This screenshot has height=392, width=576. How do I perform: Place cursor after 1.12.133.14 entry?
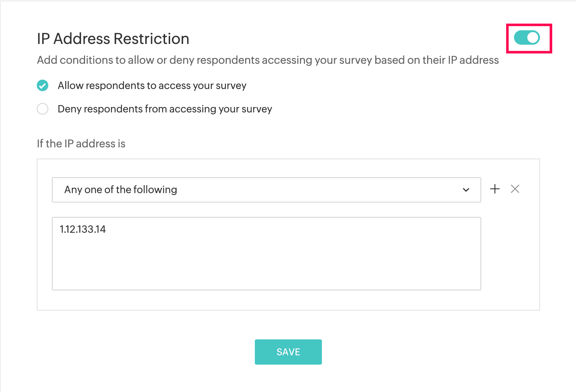107,229
